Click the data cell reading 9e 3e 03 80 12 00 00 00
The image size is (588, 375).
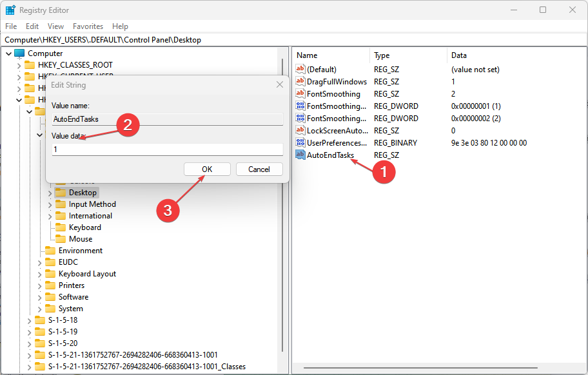(x=489, y=143)
